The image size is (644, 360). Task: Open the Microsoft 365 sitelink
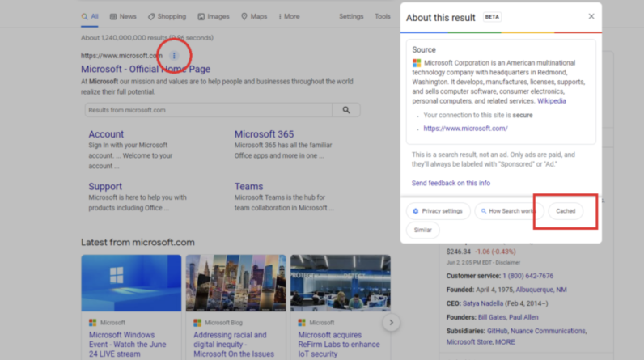(x=264, y=134)
